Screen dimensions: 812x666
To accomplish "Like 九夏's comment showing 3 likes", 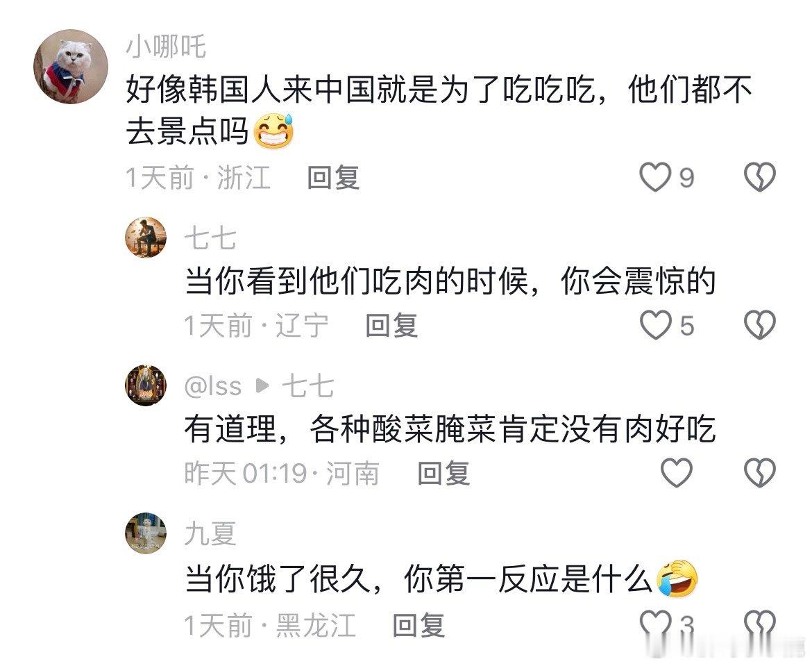I will coord(656,624).
